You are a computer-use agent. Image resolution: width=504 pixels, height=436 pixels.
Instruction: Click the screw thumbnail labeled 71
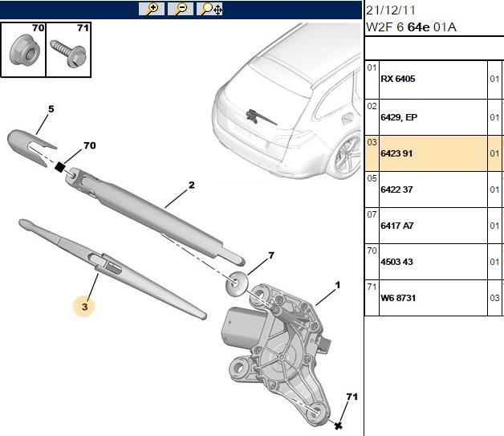(69, 50)
